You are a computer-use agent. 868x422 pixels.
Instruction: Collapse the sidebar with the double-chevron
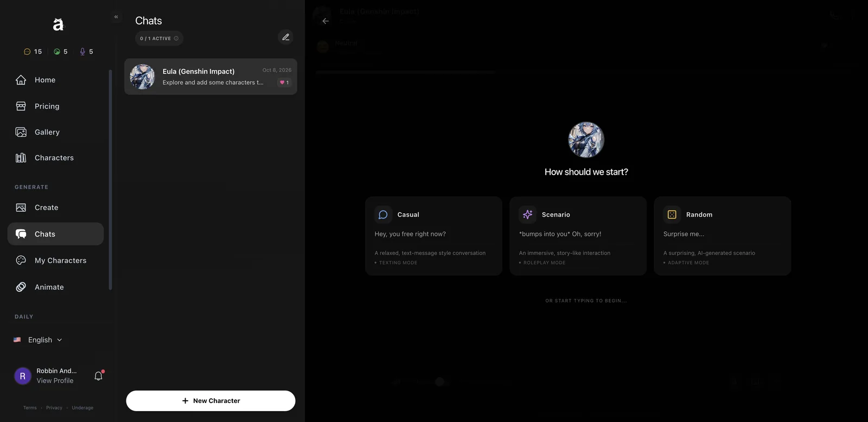pos(116,17)
